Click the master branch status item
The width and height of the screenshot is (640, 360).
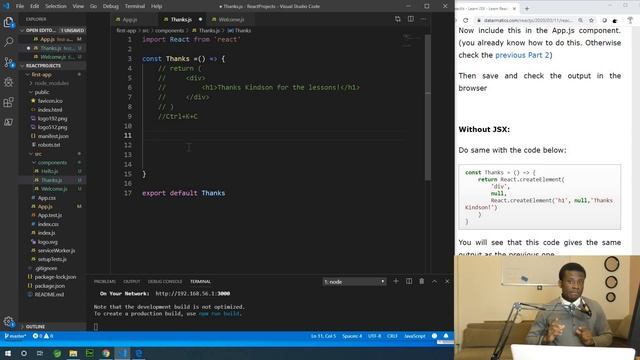15,336
